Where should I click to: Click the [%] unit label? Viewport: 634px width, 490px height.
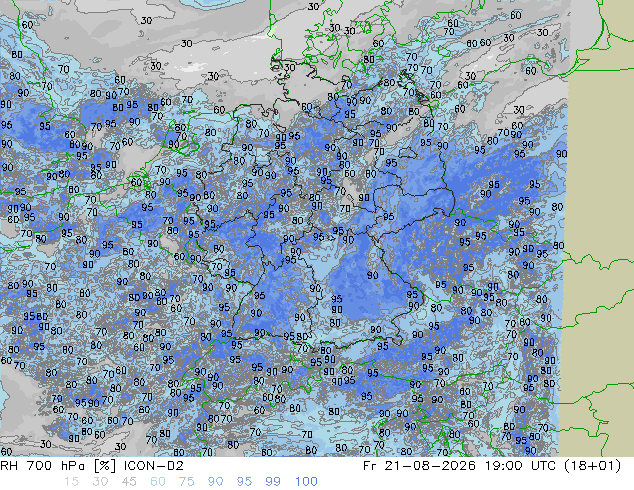[x=104, y=466]
